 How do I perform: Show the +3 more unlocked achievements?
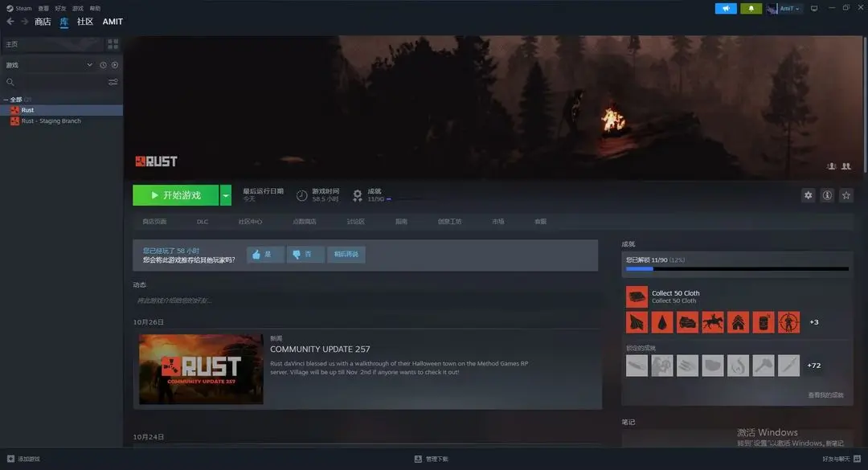click(813, 322)
